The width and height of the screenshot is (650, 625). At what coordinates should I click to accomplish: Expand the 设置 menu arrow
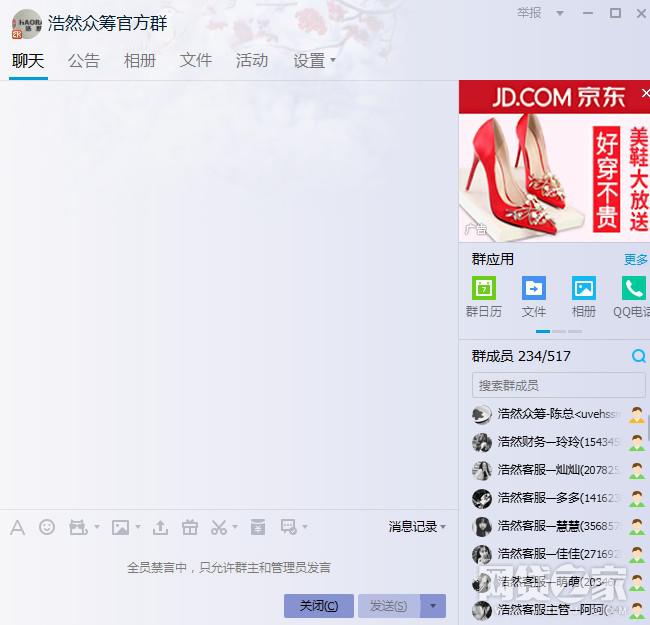point(333,61)
